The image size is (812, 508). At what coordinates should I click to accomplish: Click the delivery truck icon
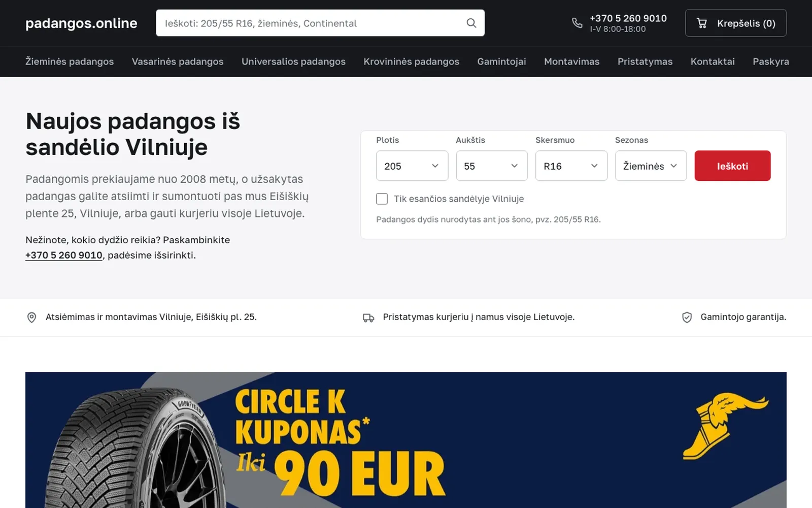point(368,318)
